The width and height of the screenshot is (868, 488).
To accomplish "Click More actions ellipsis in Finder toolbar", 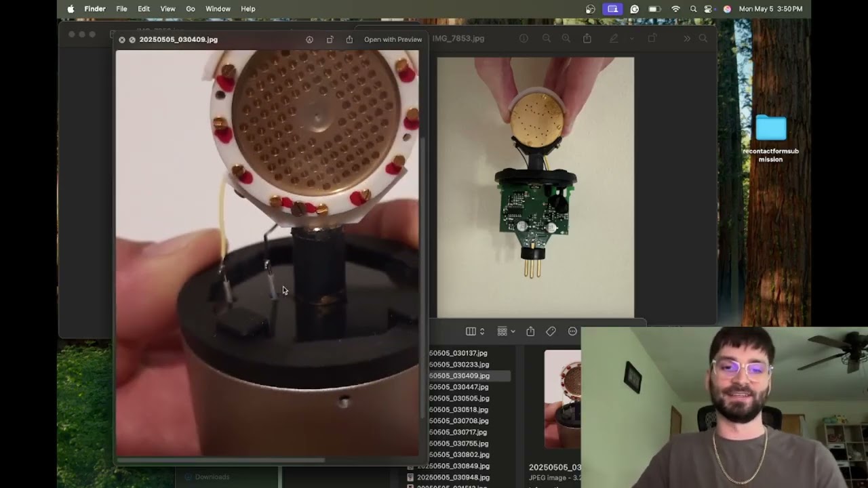I will point(572,331).
